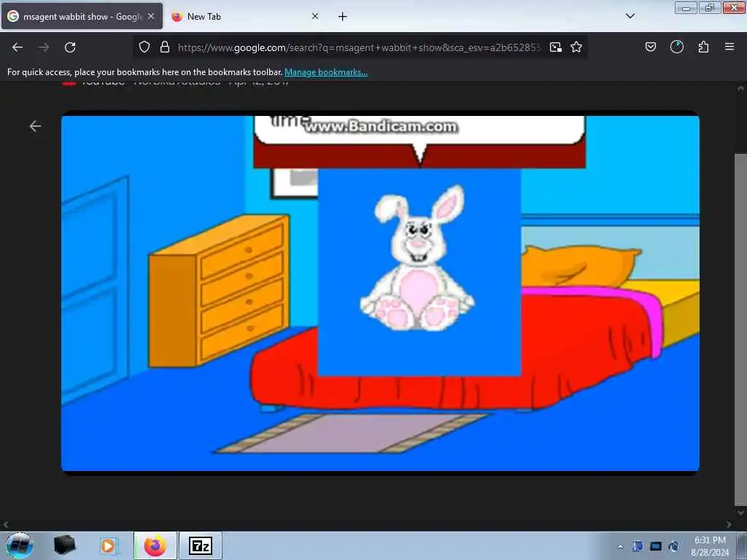Click the picture-in-picture address bar icon
Screen dimensions: 747x560
click(555, 47)
